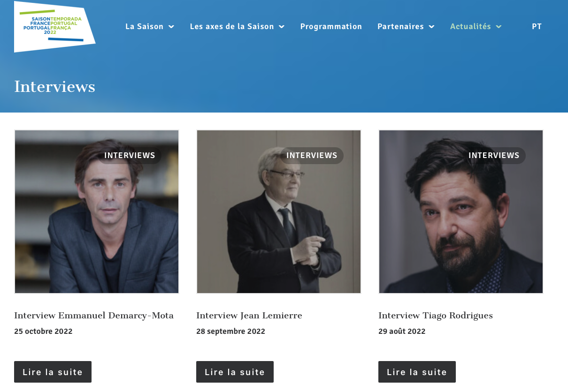
Task: Click the Actualités menu label
Action: pyautogui.click(x=470, y=27)
